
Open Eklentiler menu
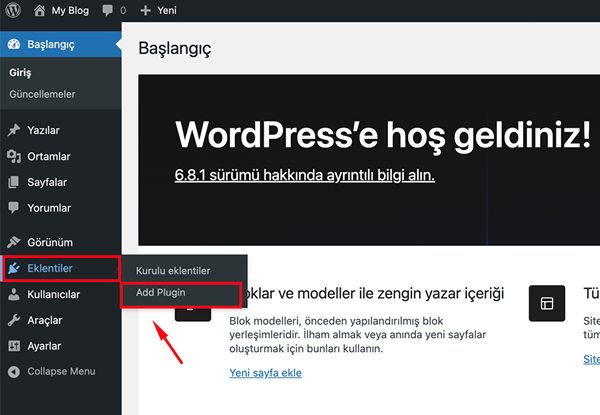click(61, 269)
